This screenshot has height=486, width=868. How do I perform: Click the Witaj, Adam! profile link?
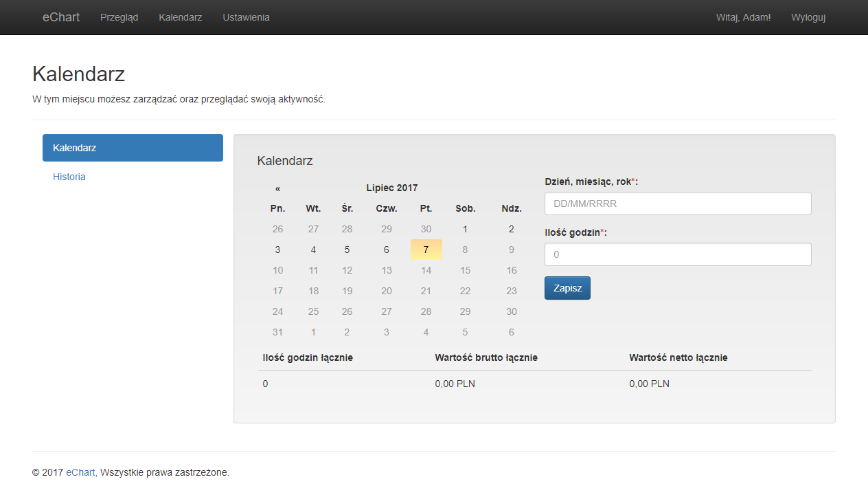pos(743,17)
